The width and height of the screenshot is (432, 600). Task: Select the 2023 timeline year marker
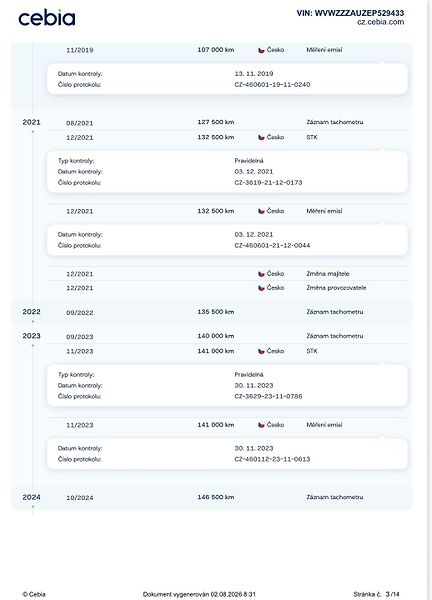tap(31, 336)
